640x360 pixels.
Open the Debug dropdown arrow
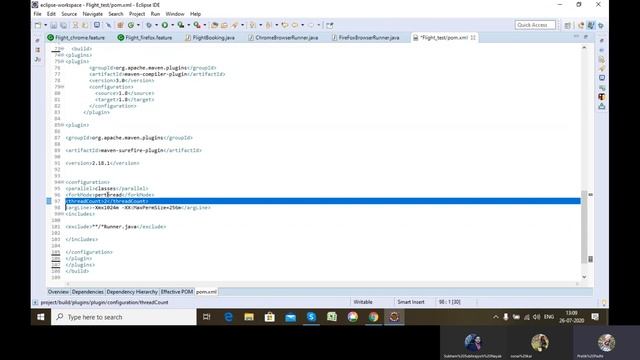click(156, 25)
